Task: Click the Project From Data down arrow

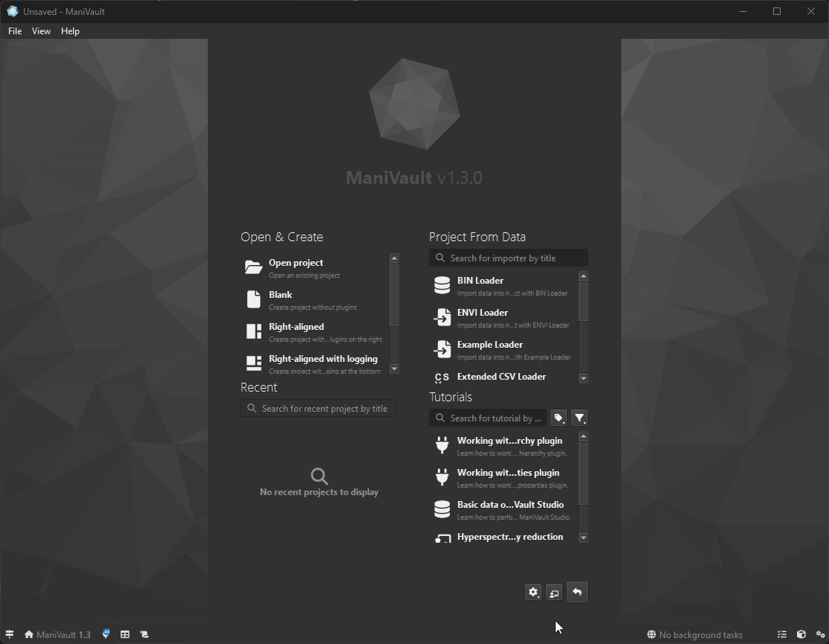Action: point(583,377)
